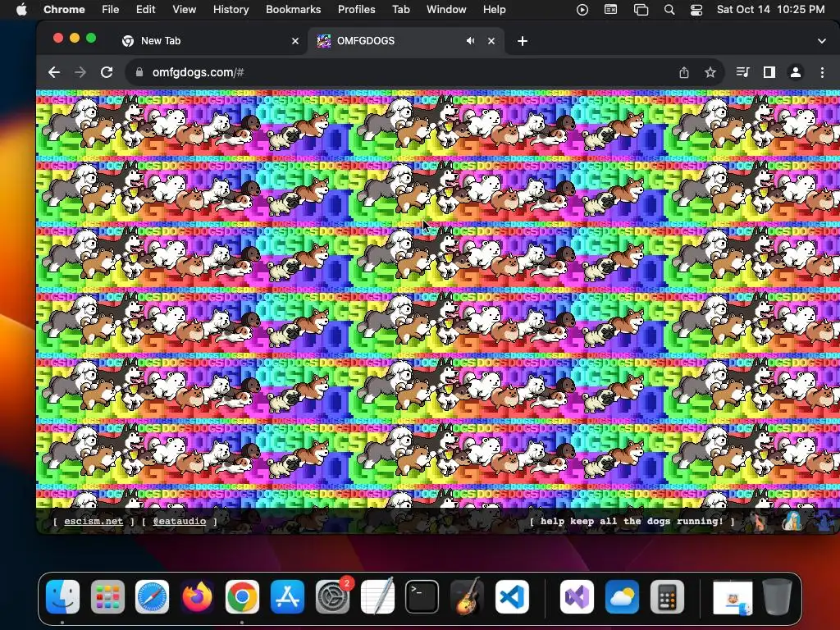Open Chrome three-dot menu
Screen dimensions: 840x630
(x=822, y=72)
